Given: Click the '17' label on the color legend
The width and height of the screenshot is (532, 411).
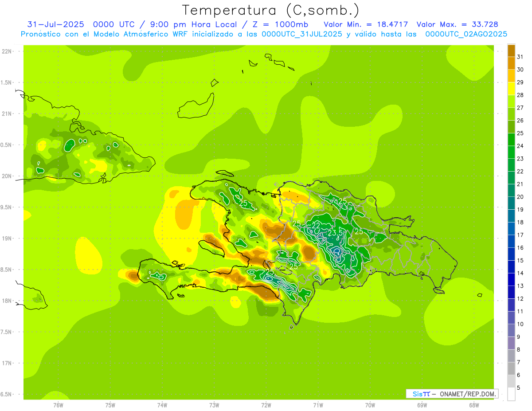Looking at the screenshot, I should pyautogui.click(x=520, y=235).
